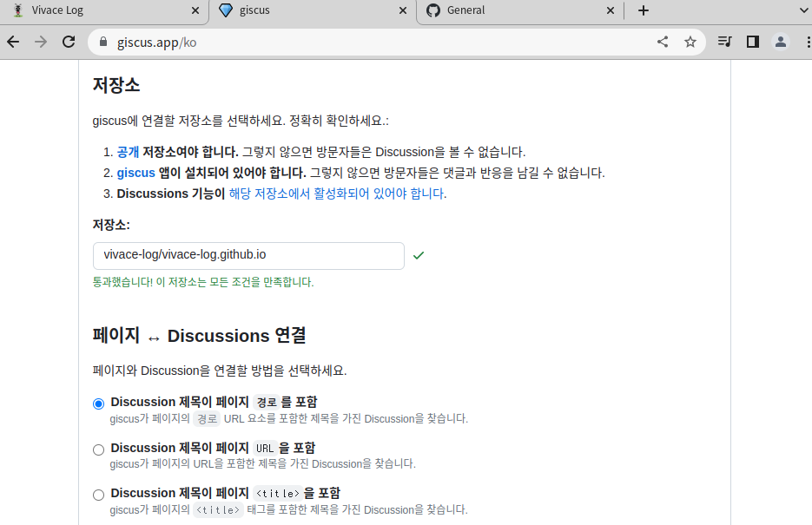Select radio: title contains page URL
812x525 pixels.
click(98, 450)
